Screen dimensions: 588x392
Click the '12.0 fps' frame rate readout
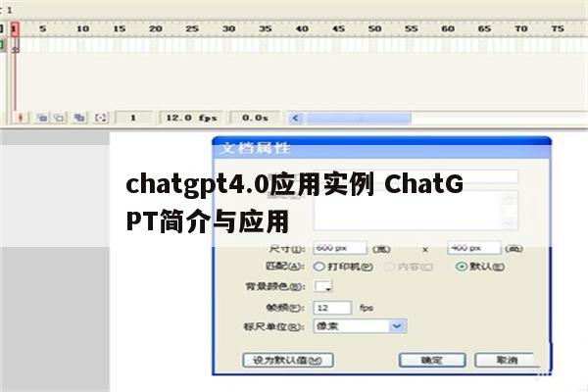click(191, 118)
